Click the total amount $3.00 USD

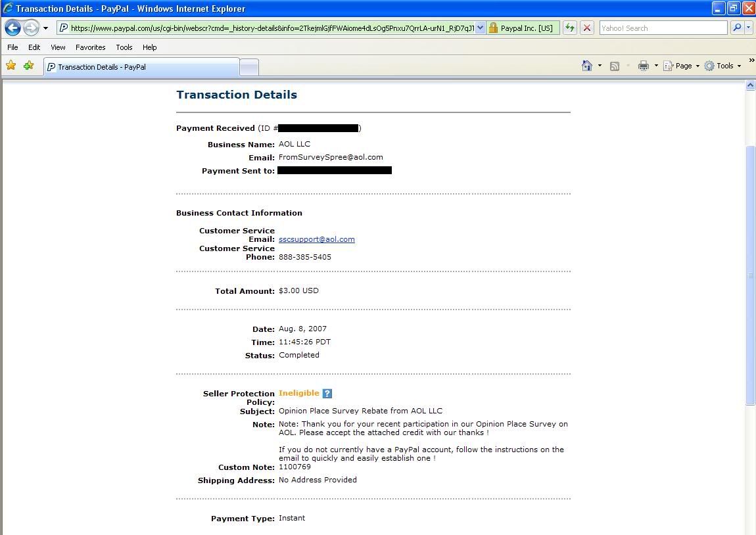point(299,291)
